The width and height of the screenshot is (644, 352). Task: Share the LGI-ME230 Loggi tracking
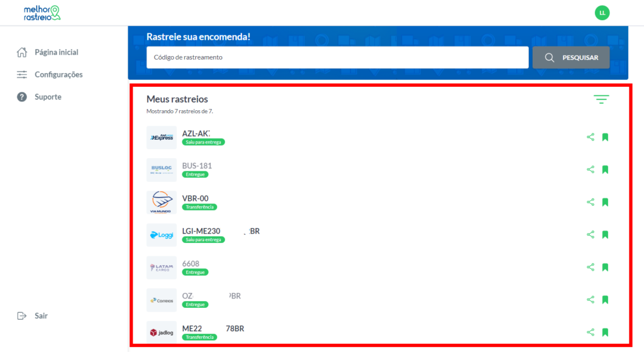tap(590, 234)
